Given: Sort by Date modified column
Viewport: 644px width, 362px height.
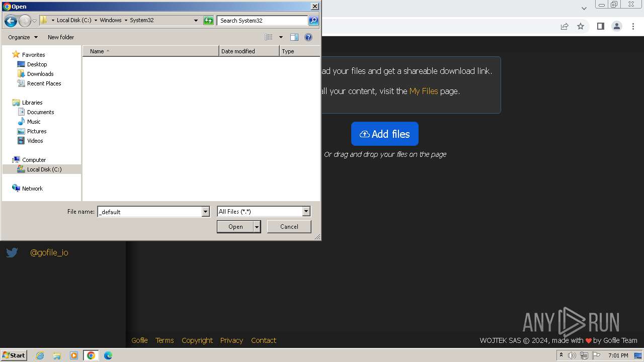Looking at the screenshot, I should pyautogui.click(x=249, y=51).
